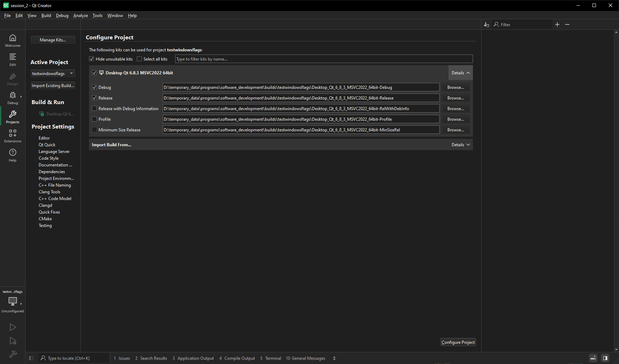Screen dimensions: 619x364
Task: Click the Start Debugging run icon
Action: point(13,341)
